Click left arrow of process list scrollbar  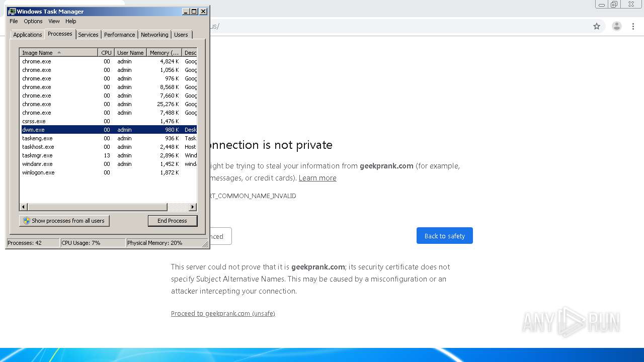click(x=23, y=207)
